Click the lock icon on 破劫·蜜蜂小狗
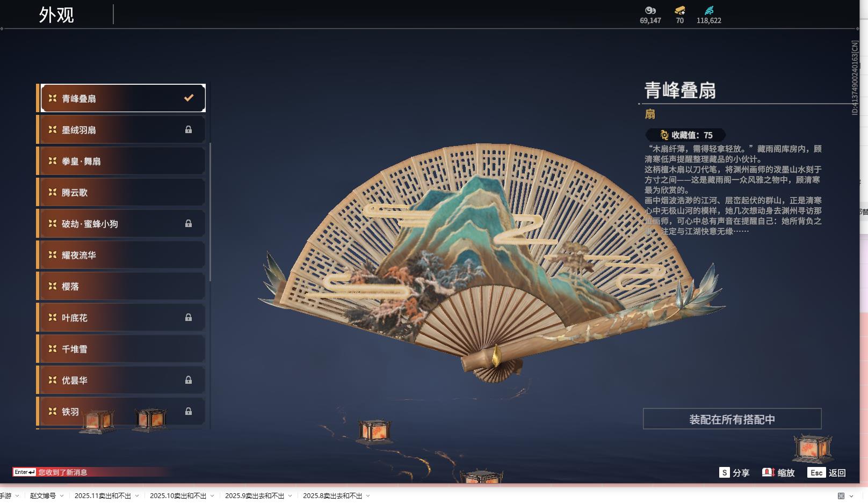Image resolution: width=868 pixels, height=504 pixels. point(189,223)
